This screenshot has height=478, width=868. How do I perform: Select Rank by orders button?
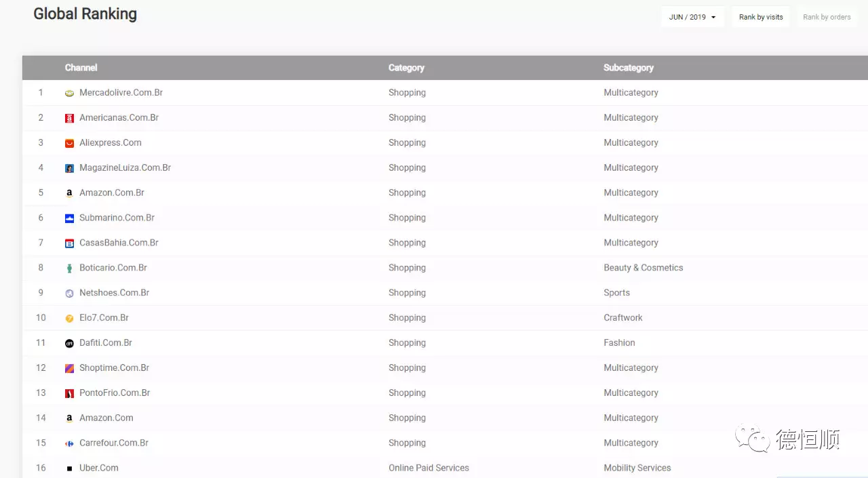coord(827,17)
